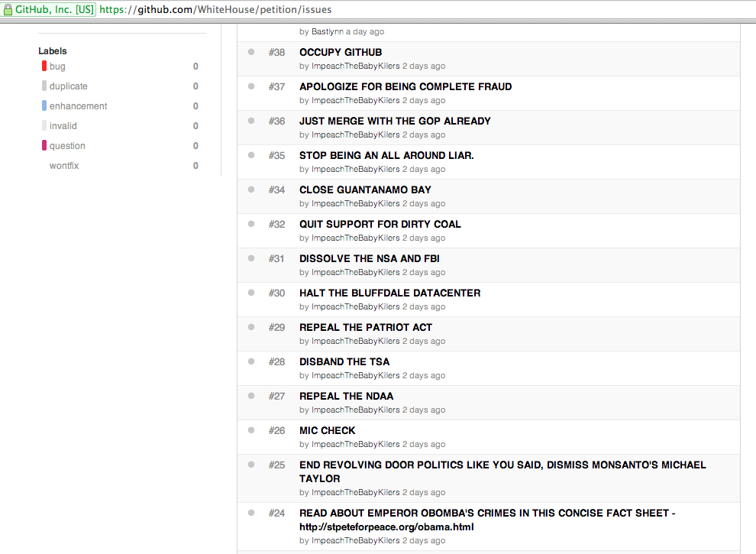
Task: Click the status dot of issue #29
Action: (251, 327)
